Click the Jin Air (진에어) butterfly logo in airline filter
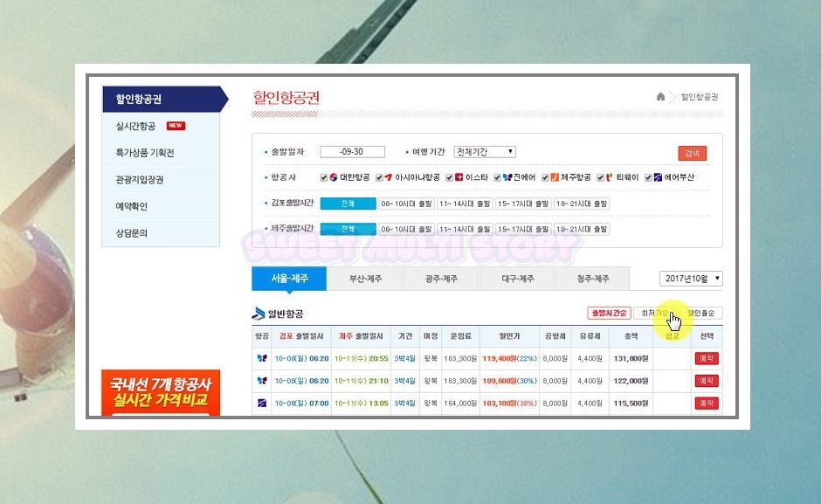821x504 pixels. pyautogui.click(x=507, y=177)
